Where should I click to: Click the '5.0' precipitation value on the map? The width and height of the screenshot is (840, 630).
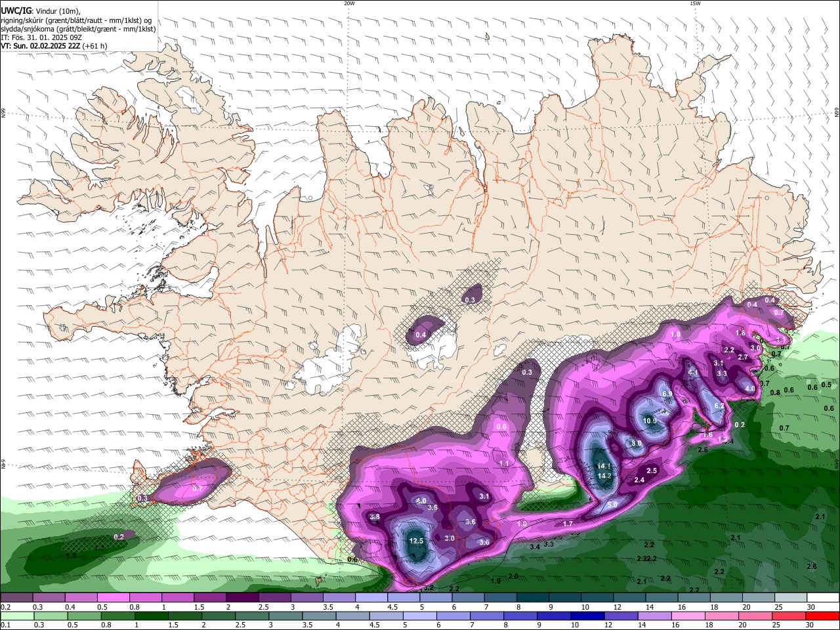tap(612, 505)
